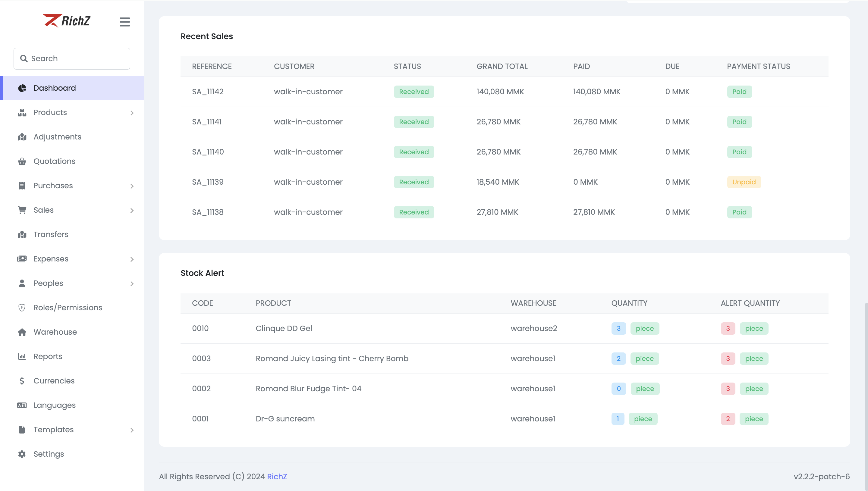Image resolution: width=868 pixels, height=491 pixels.
Task: Click stock code 0010
Action: tap(200, 328)
